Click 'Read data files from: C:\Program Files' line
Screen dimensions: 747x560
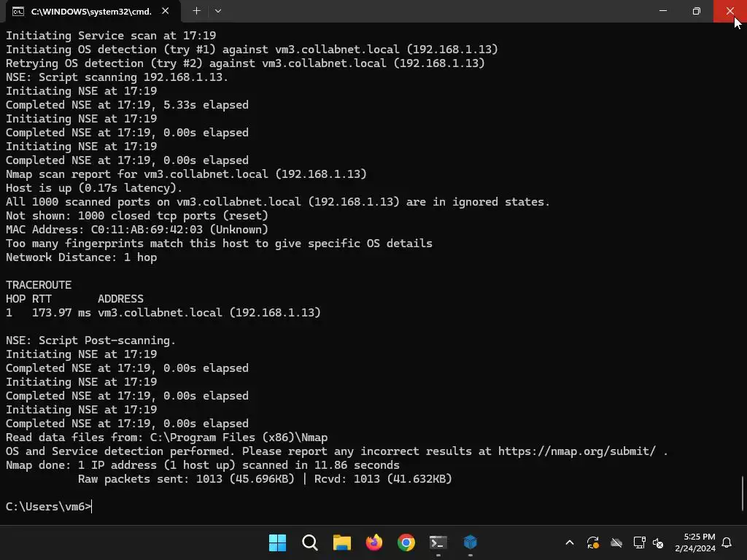point(167,437)
